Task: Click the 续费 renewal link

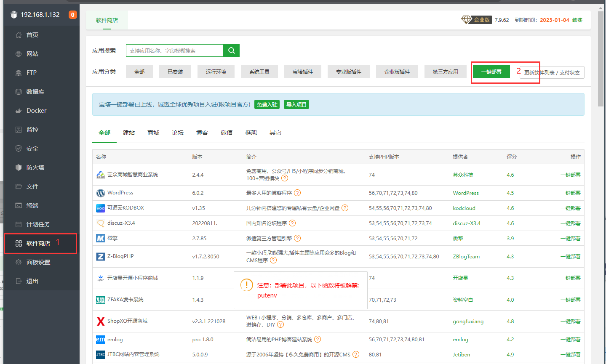Action: [577, 20]
